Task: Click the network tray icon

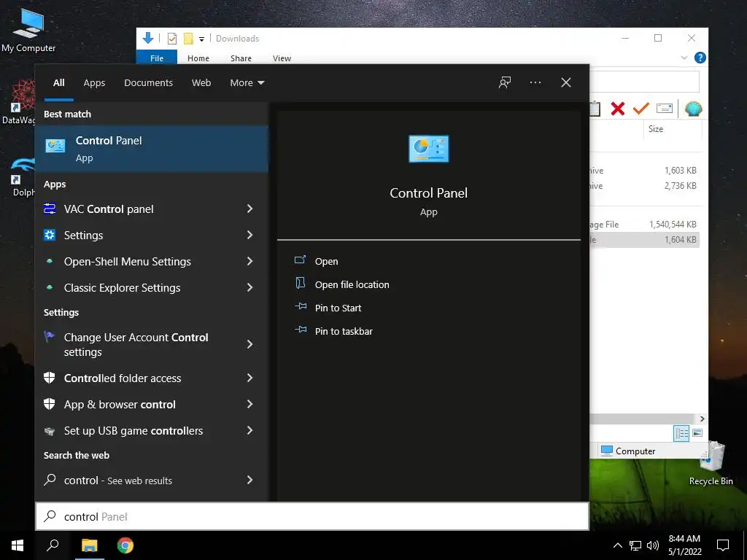Action: (x=635, y=545)
